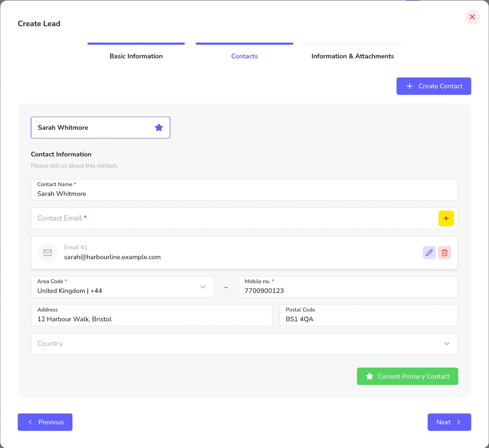Viewport: 489px width, 448px height.
Task: Close the Create Lead dialog
Action: (472, 17)
